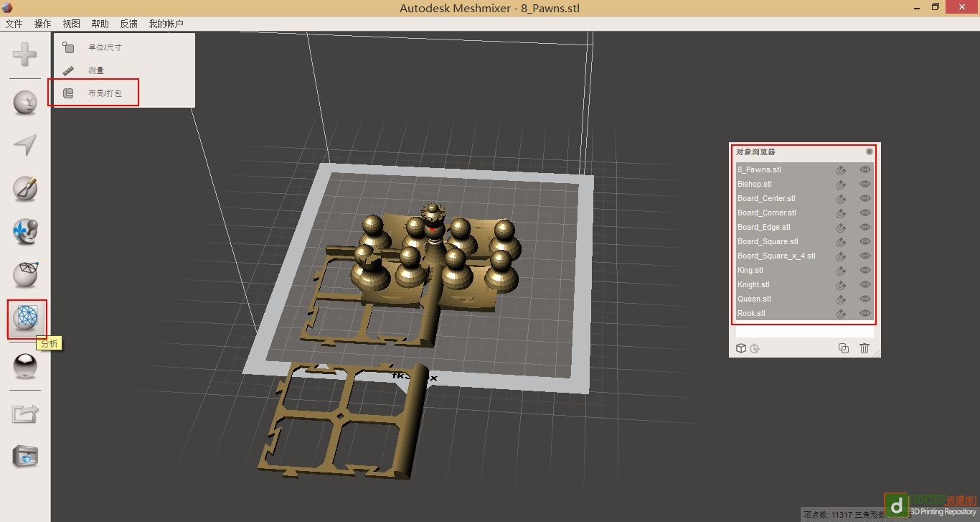Hide King.stl with eye icon
This screenshot has width=980, height=522.
pos(864,270)
